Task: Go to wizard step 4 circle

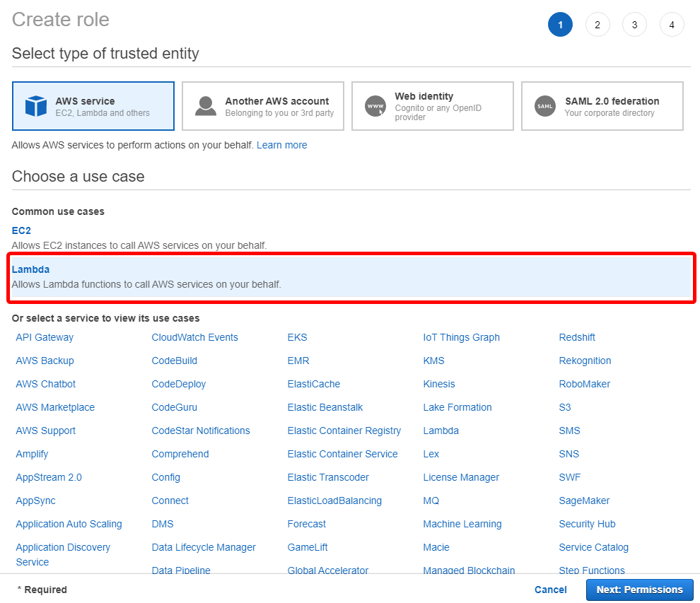Action: pyautogui.click(x=672, y=25)
